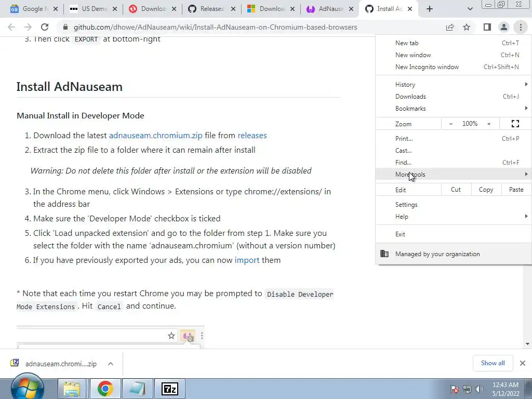Click the padlock site info icon
The height and width of the screenshot is (399, 532).
pos(66,27)
